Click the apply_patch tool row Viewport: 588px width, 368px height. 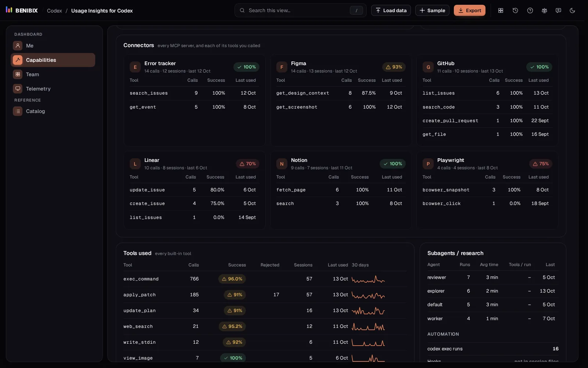265,295
